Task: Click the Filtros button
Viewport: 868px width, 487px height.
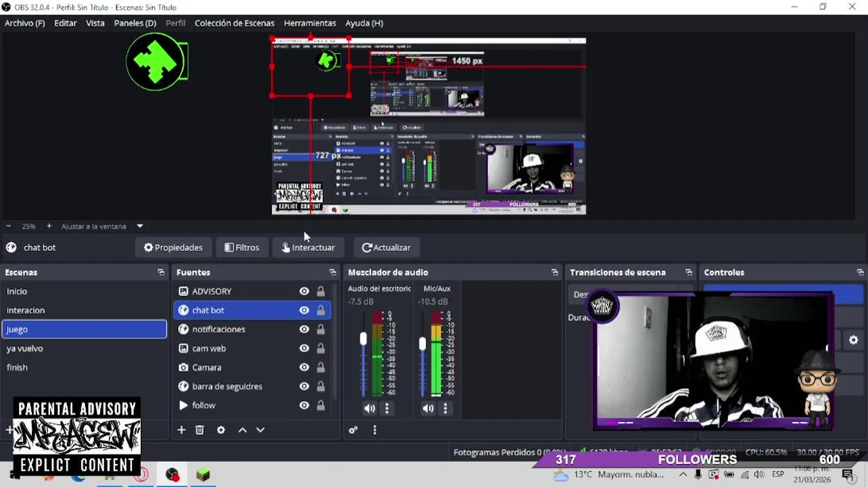Action: (x=242, y=248)
